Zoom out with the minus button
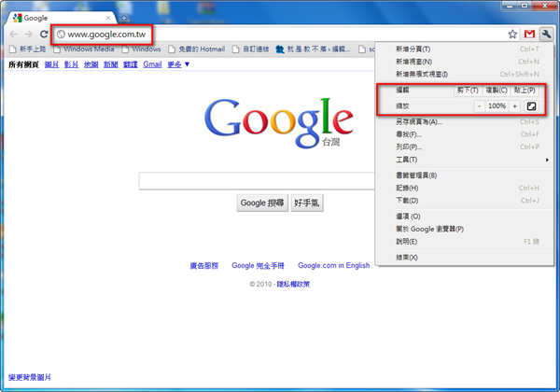560x392 pixels. click(x=480, y=106)
